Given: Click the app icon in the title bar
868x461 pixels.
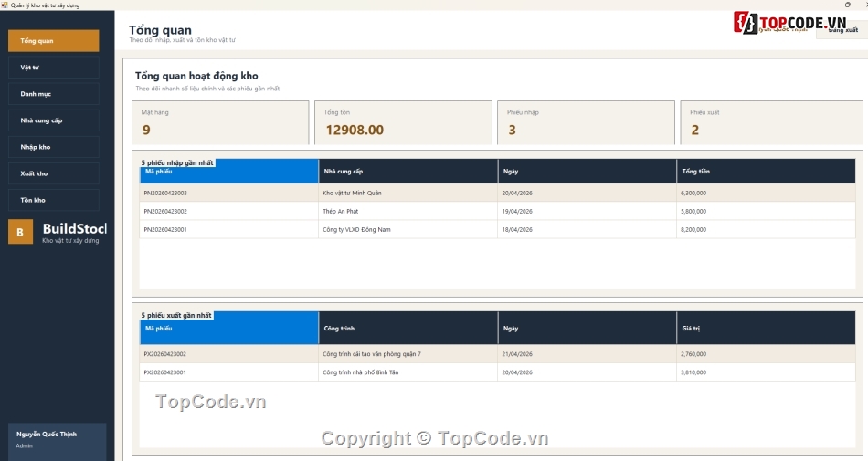Looking at the screenshot, I should click(x=5, y=5).
